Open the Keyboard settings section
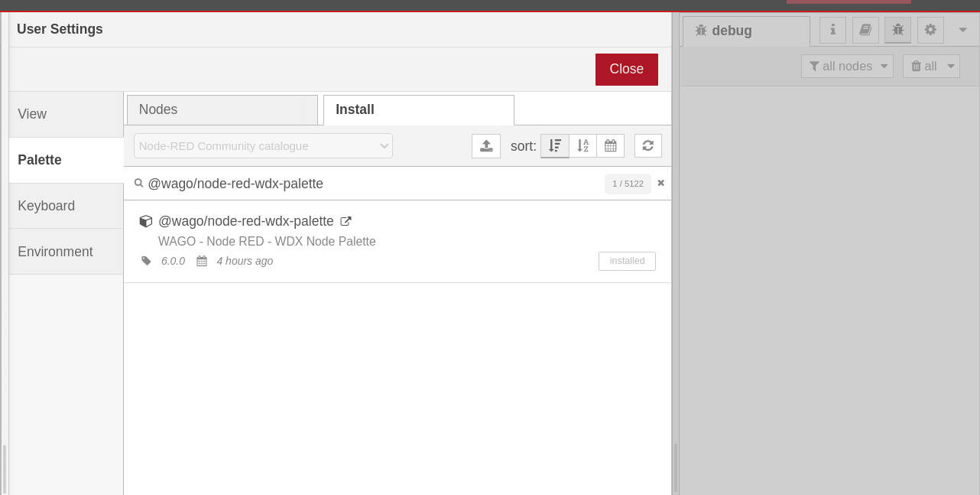This screenshot has height=495, width=980. point(66,206)
